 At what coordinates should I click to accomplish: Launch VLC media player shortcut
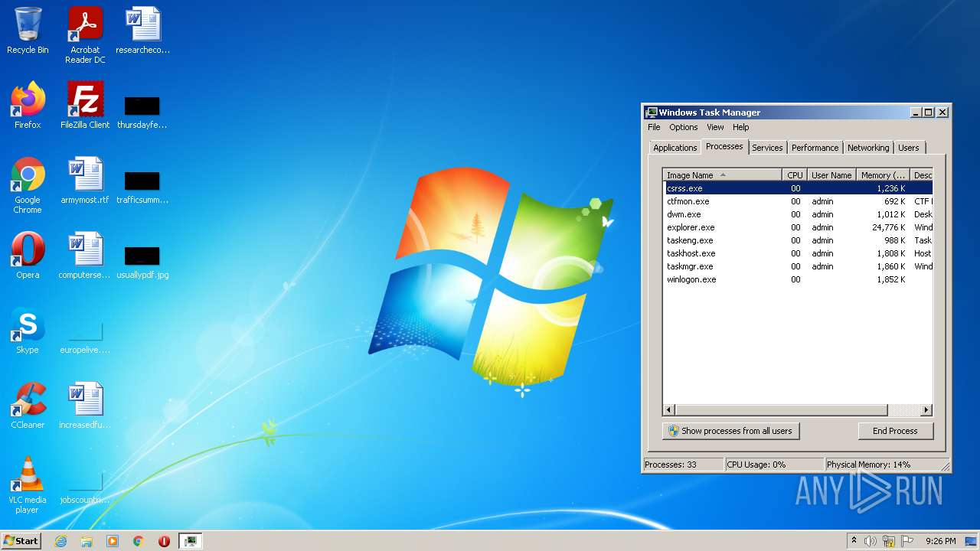28,485
